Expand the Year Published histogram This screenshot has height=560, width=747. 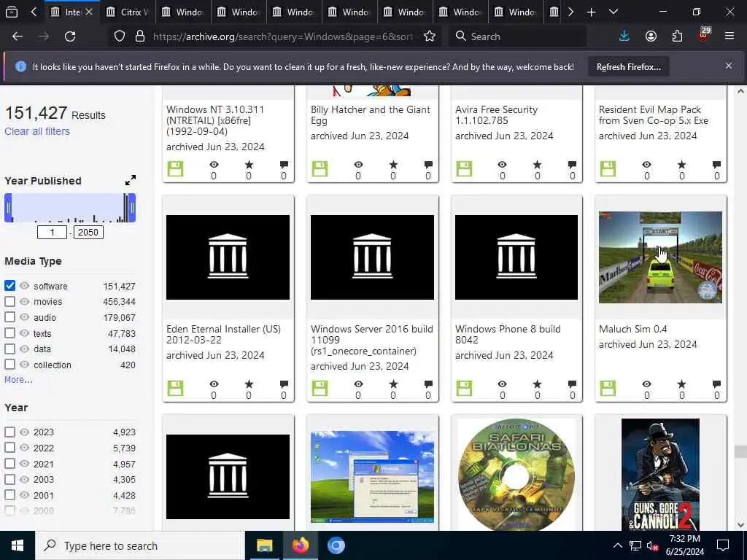coord(130,181)
